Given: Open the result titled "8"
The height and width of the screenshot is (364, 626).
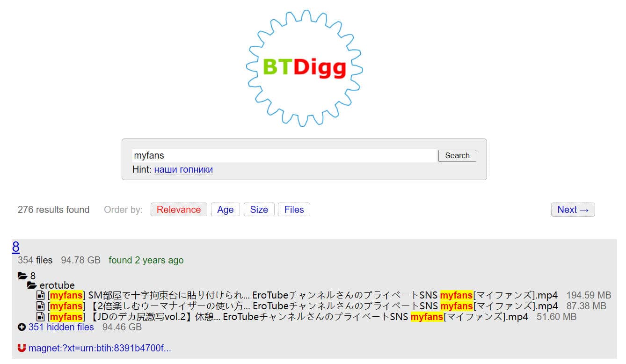Looking at the screenshot, I should pos(16,247).
